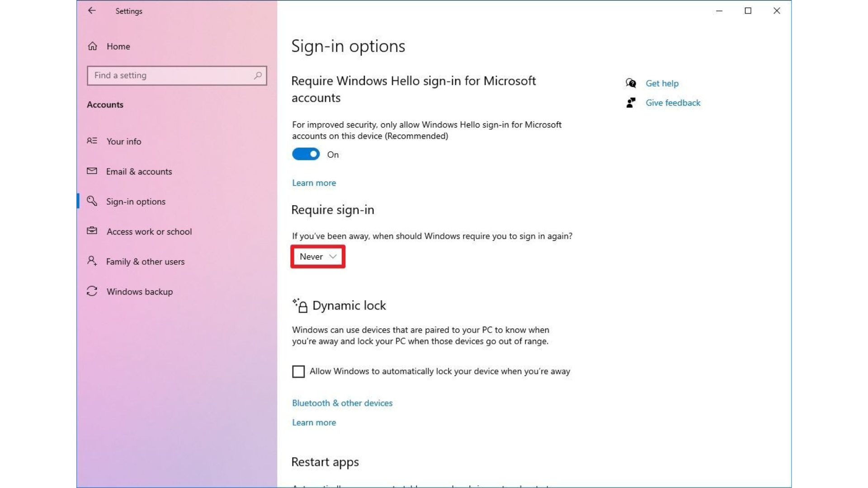Viewport: 868px width, 488px height.
Task: Click the Family & other users icon
Action: point(92,261)
